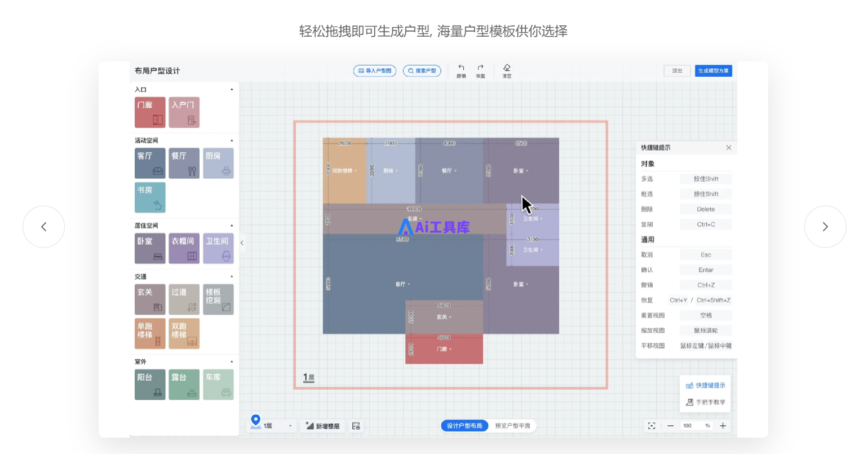This screenshot has width=868, height=454.
Task: Select the 阳台 balcony tile
Action: click(150, 385)
